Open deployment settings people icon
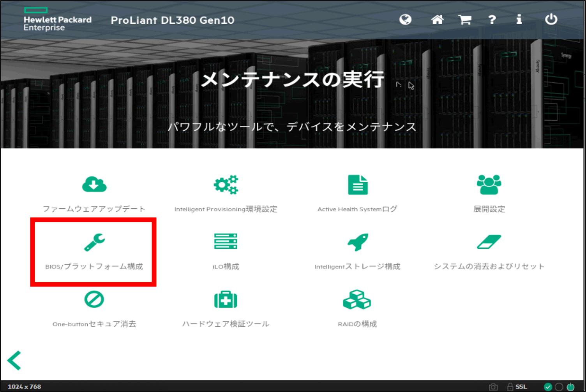 coord(489,185)
